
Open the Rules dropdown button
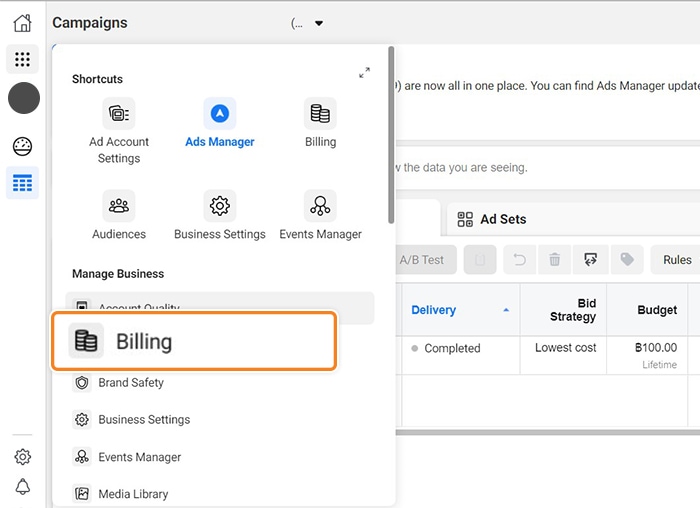(675, 259)
